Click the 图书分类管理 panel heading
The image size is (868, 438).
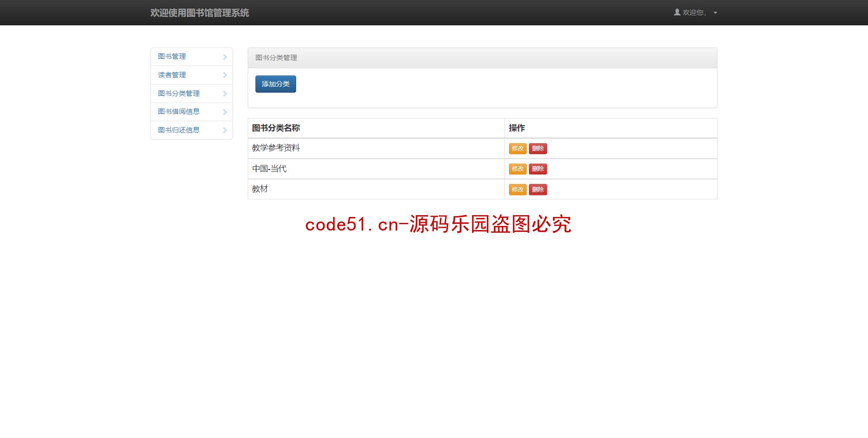pyautogui.click(x=482, y=58)
